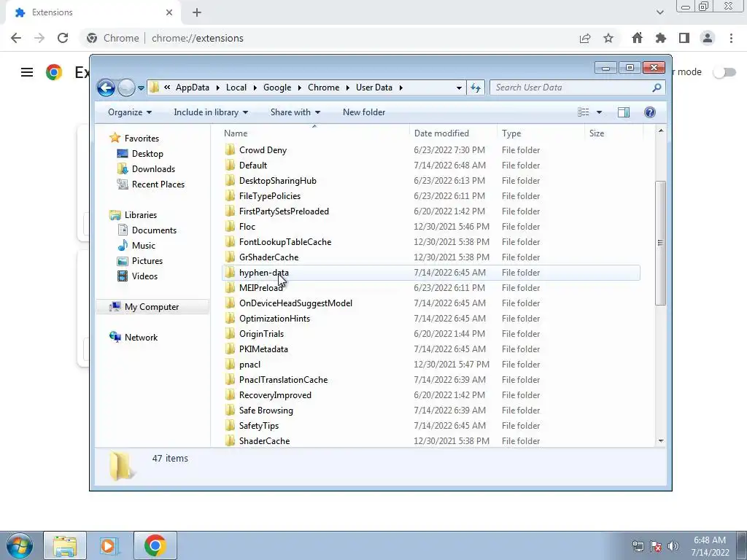Viewport: 747px width, 560px height.
Task: Expand the arrow after User Data breadcrumb
Action: pyautogui.click(x=401, y=87)
